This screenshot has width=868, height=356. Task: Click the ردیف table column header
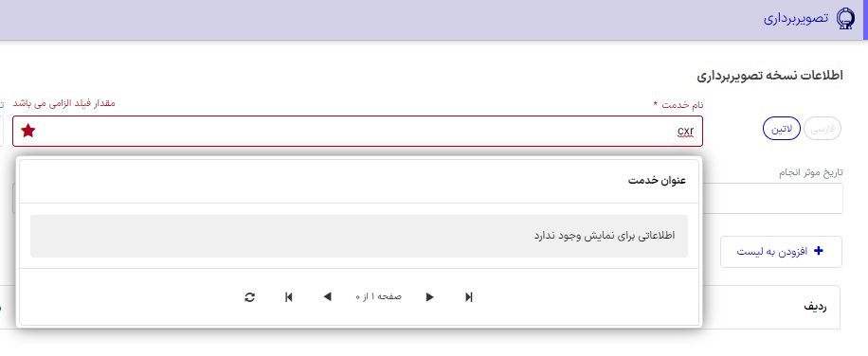[x=816, y=307]
